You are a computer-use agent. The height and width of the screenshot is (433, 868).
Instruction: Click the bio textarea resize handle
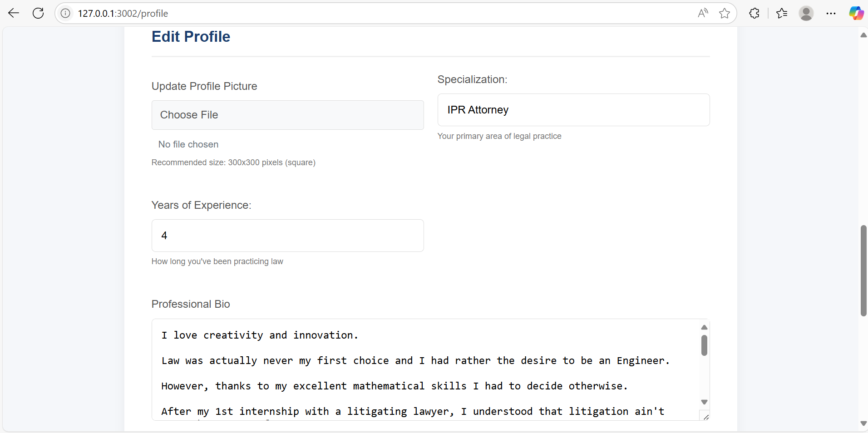[705, 417]
